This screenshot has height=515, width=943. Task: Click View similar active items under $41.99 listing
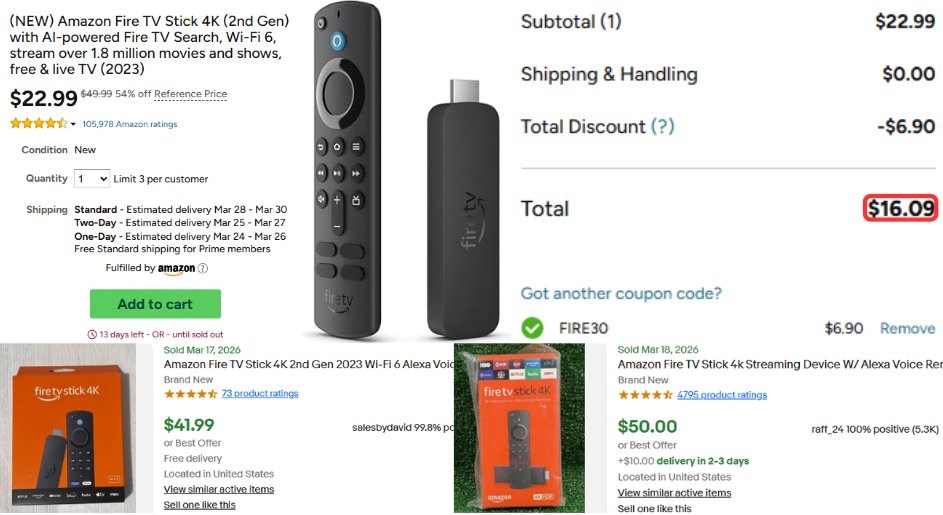[219, 489]
